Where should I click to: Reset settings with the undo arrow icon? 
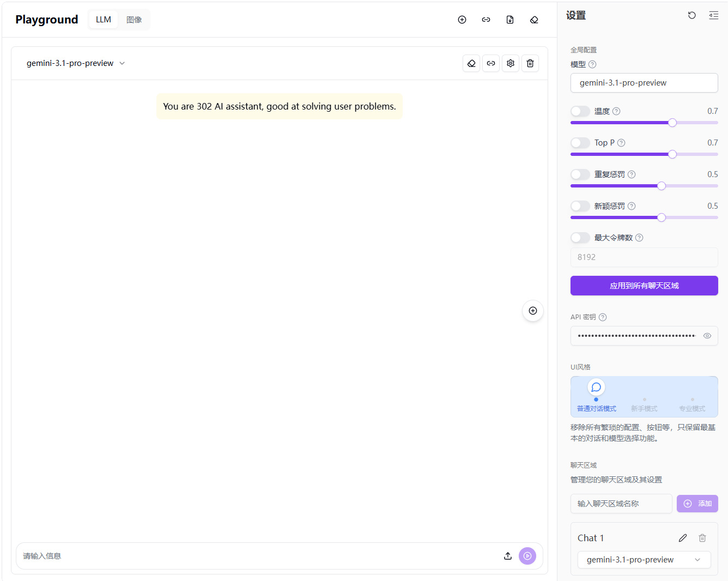692,15
